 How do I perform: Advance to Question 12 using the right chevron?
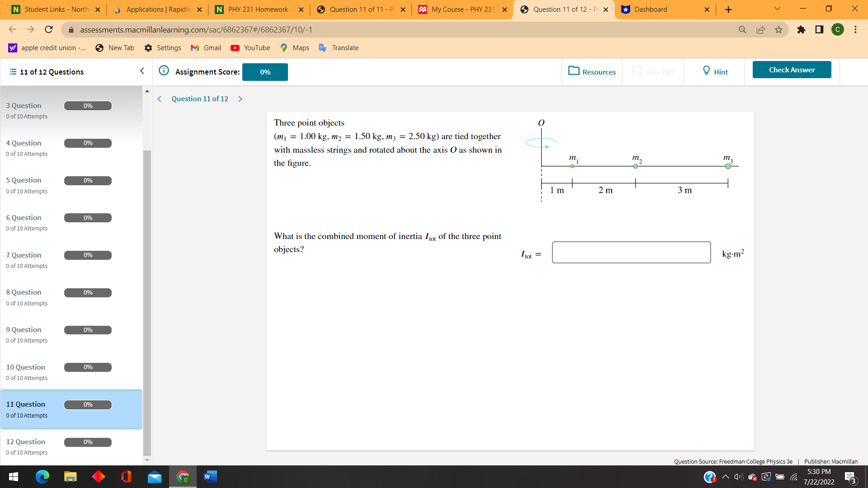[240, 99]
